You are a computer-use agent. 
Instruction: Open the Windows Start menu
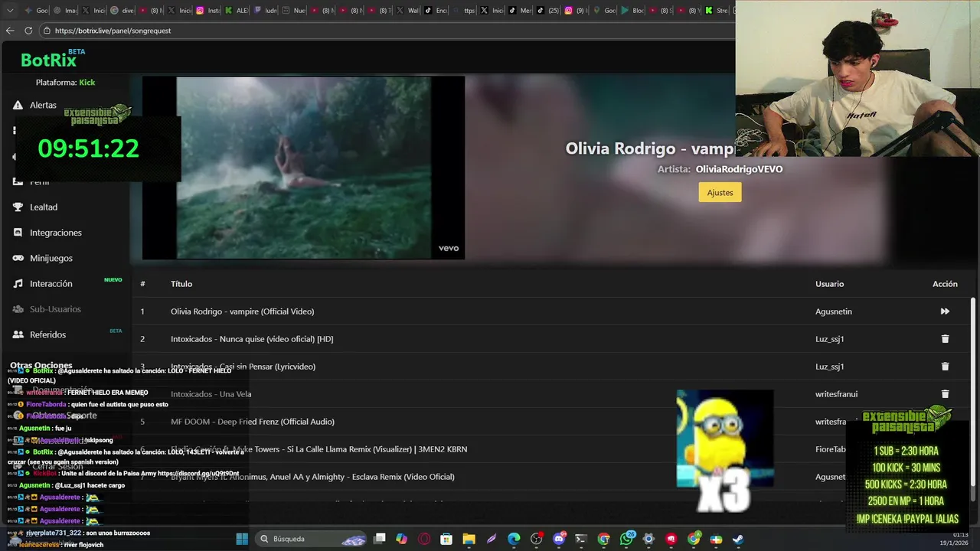pyautogui.click(x=242, y=539)
